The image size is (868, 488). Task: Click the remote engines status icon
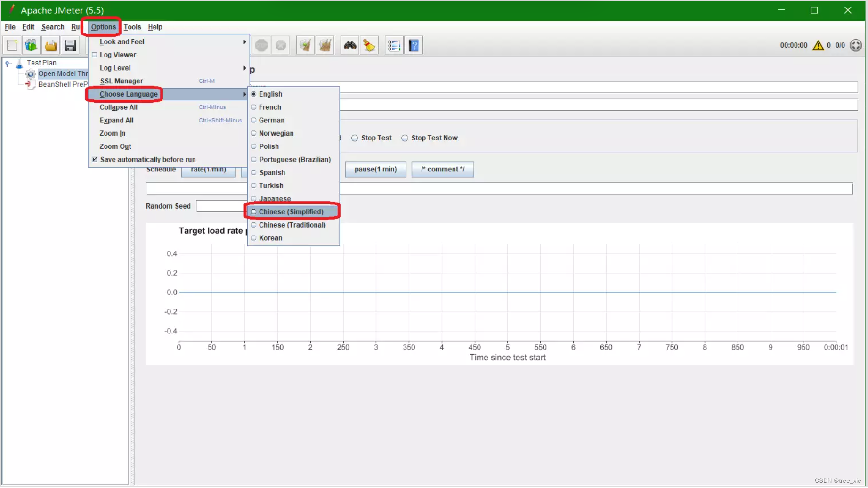(856, 45)
